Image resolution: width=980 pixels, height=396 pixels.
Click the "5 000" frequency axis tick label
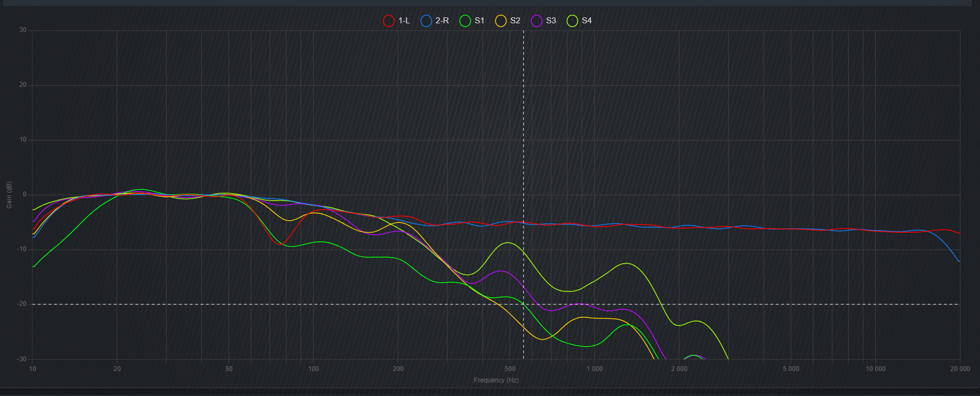click(791, 369)
